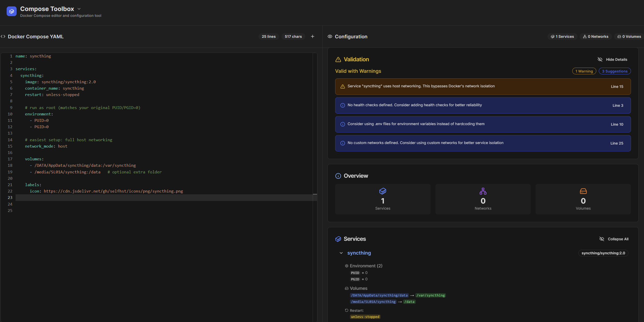Click the Overview info icon
This screenshot has width=644, height=322.
click(338, 176)
